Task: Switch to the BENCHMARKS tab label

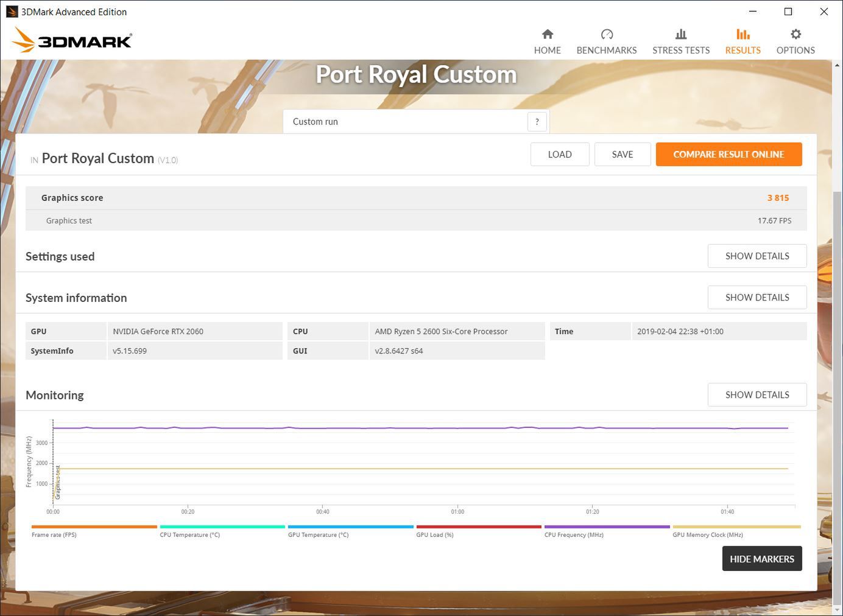Action: (x=606, y=51)
